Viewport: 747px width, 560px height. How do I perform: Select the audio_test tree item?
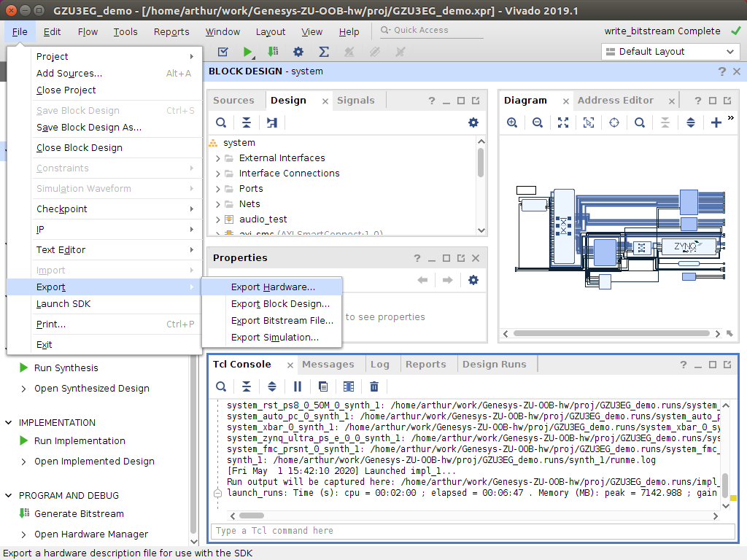click(263, 219)
